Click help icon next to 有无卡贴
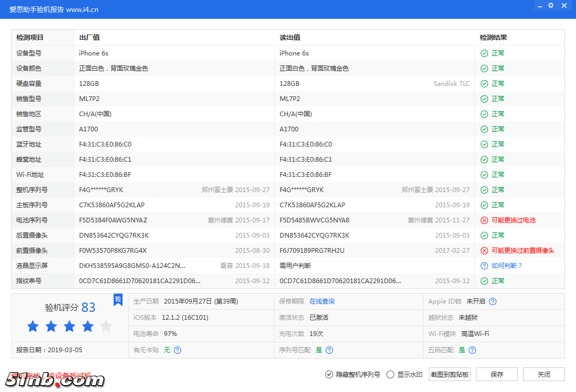Image resolution: width=576 pixels, height=392 pixels. coord(178,350)
